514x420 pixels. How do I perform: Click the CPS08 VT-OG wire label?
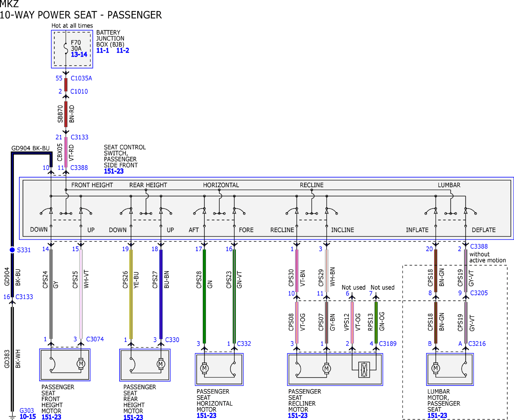tap(297, 322)
